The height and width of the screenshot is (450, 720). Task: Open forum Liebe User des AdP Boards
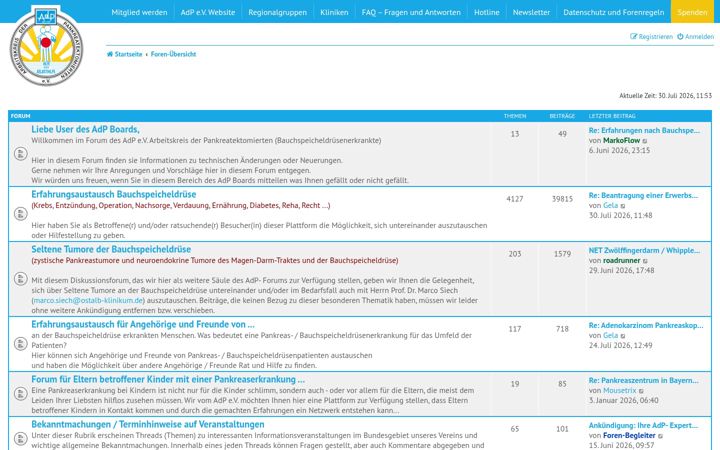(85, 129)
